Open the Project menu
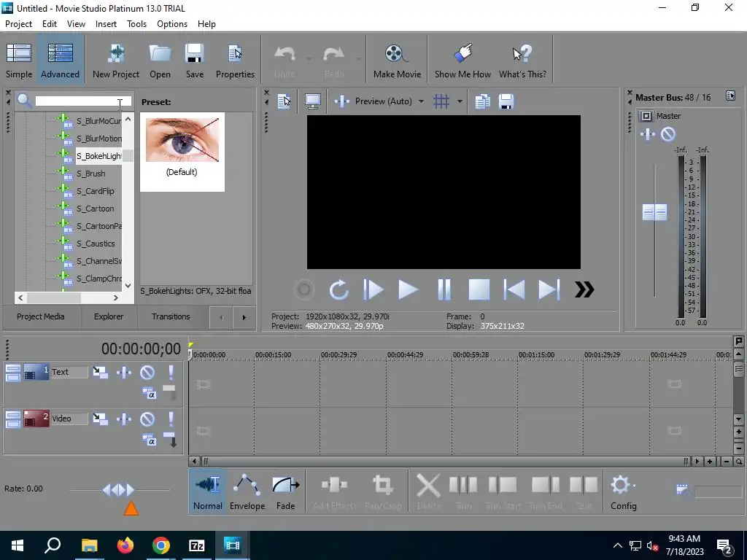Viewport: 747px width, 560px height. click(x=18, y=24)
